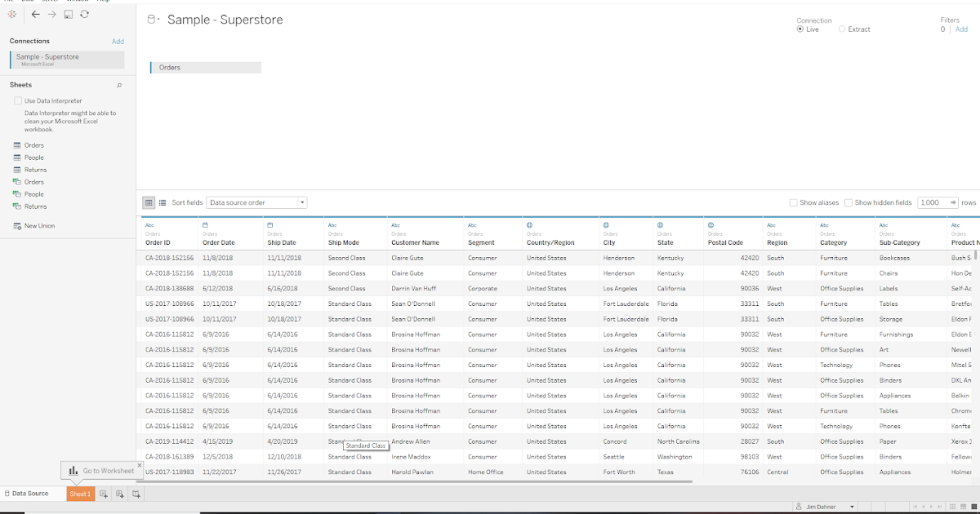
Task: Select the first Returns sheet
Action: coord(35,170)
